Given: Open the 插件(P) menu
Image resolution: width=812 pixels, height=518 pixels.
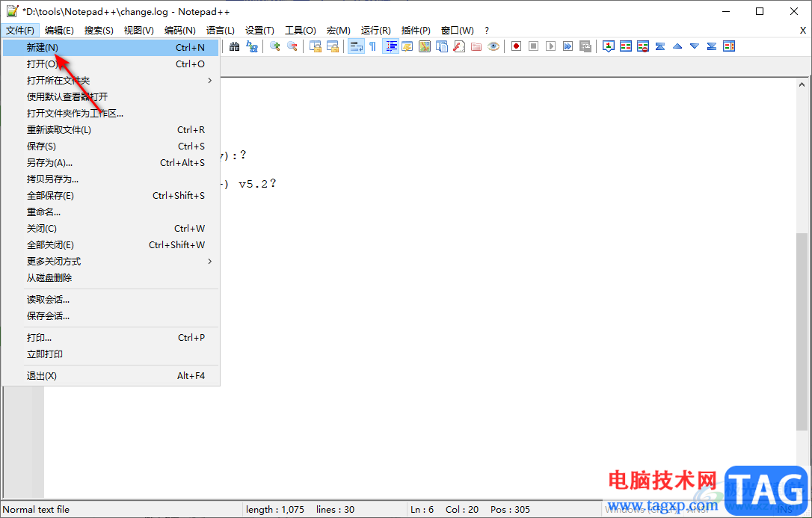Looking at the screenshot, I should click(416, 31).
